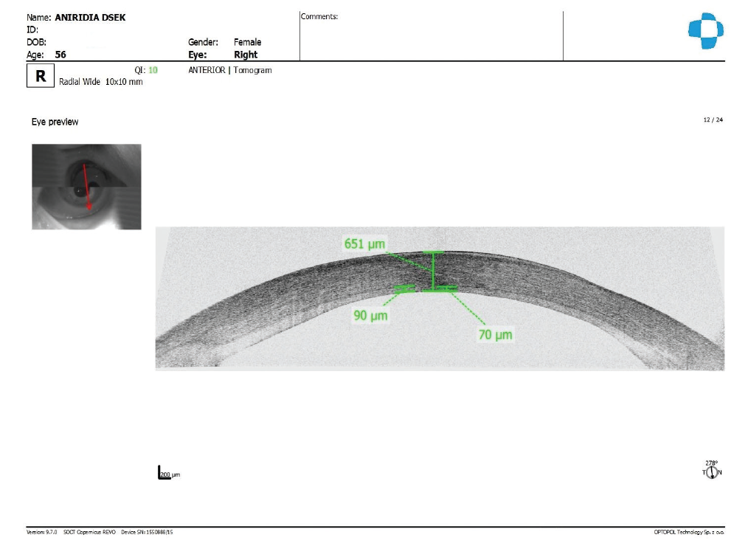Select the 90 µm measurement label
Viewport: 748px width, 560px height.
coord(370,315)
